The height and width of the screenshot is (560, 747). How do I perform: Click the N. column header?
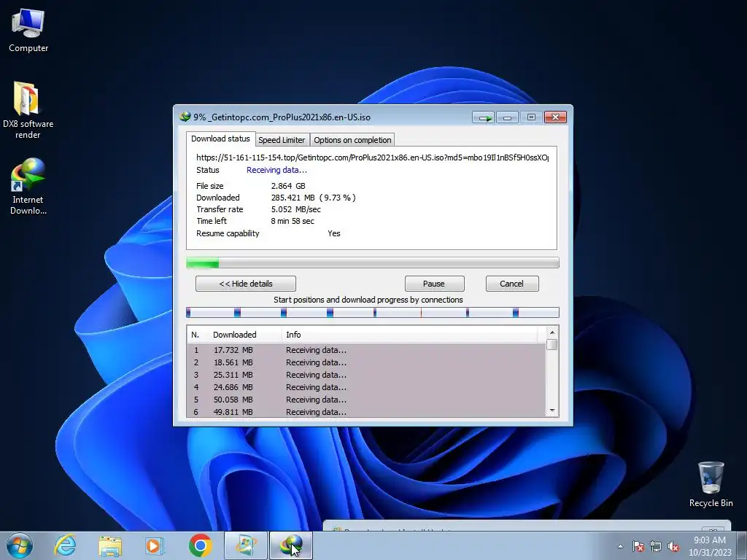pyautogui.click(x=197, y=334)
